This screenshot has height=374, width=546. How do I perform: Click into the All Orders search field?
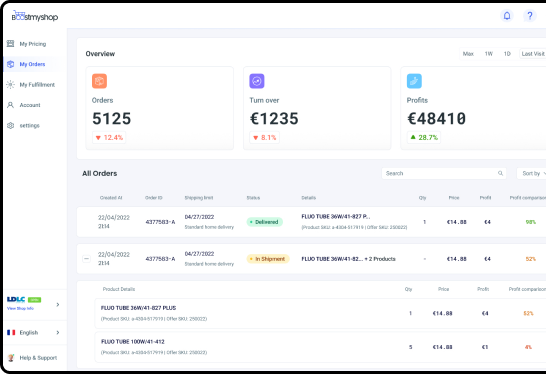coord(444,173)
